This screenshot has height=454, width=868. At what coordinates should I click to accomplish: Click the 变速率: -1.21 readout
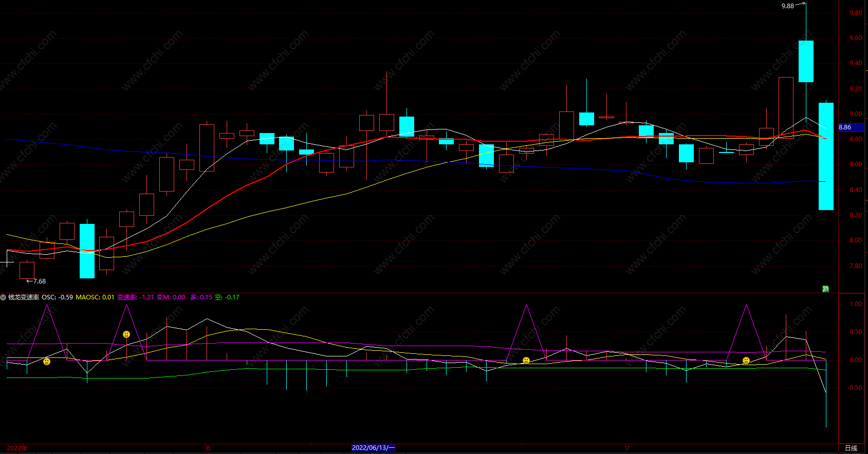(136, 297)
